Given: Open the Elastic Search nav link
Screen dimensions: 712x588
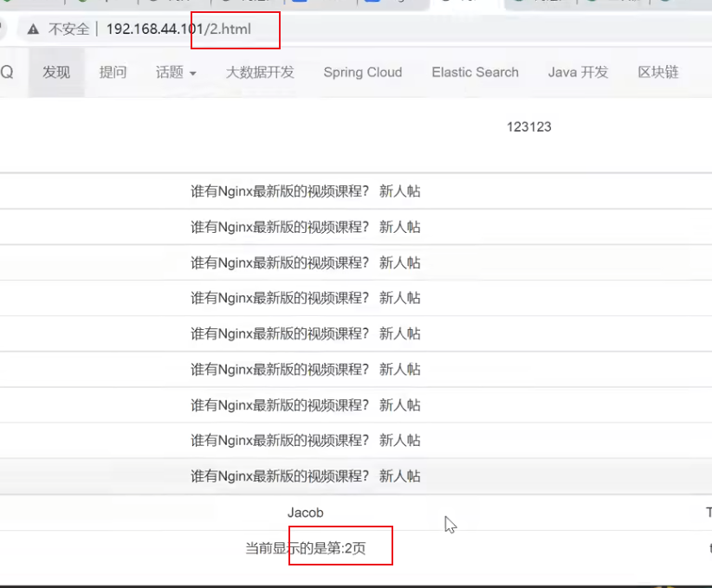Looking at the screenshot, I should pos(475,72).
